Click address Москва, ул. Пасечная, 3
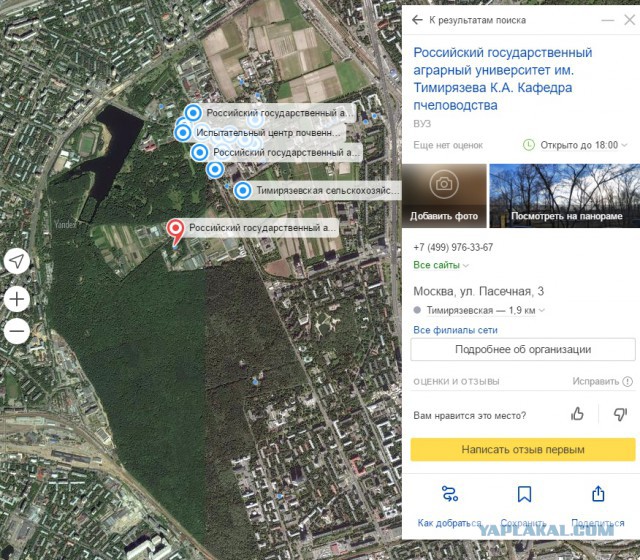 (478, 291)
